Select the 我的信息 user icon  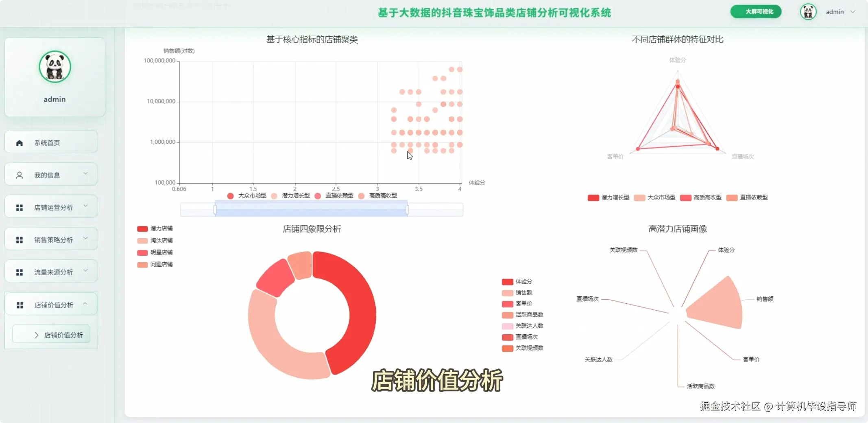(19, 175)
